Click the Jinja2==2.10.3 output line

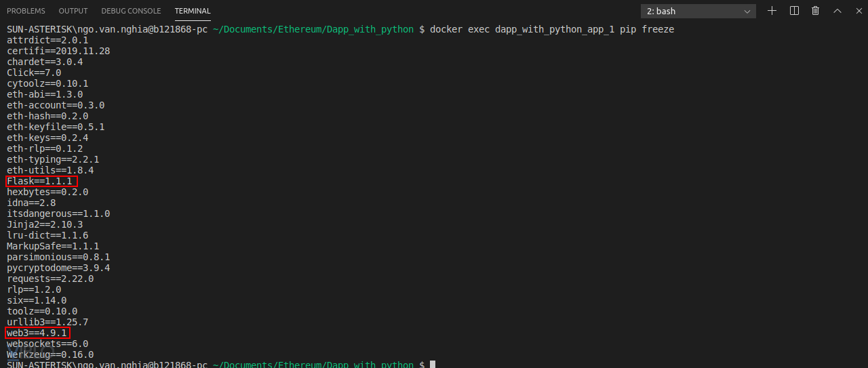coord(45,224)
